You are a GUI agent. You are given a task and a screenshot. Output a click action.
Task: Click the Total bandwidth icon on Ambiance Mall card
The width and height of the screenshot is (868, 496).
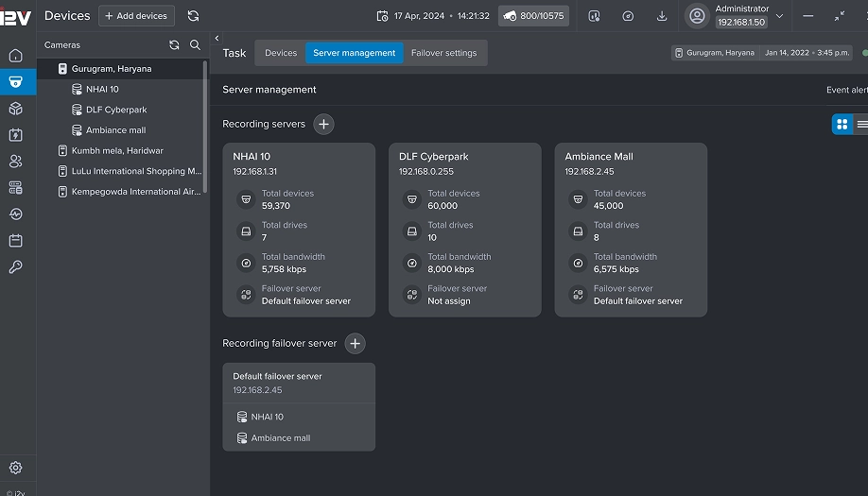578,264
